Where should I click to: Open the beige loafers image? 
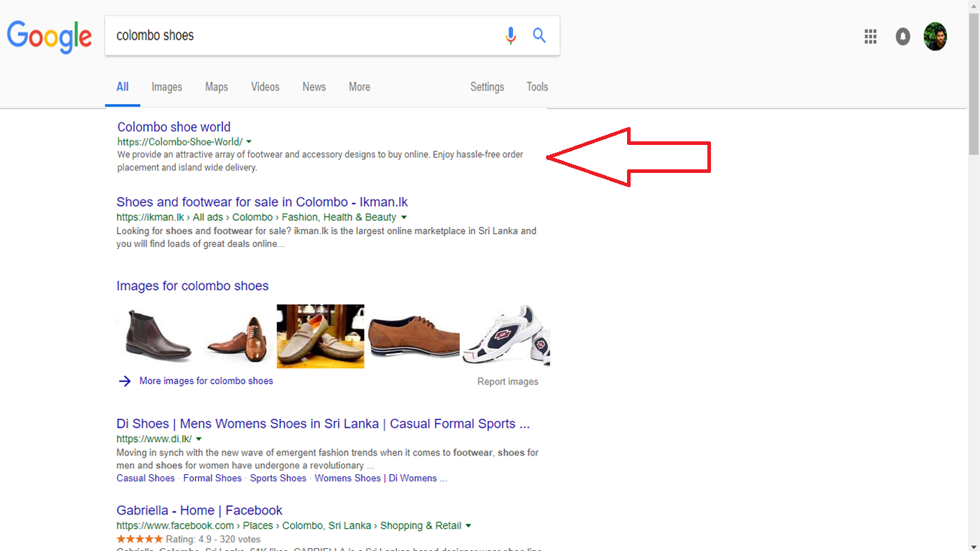[321, 336]
